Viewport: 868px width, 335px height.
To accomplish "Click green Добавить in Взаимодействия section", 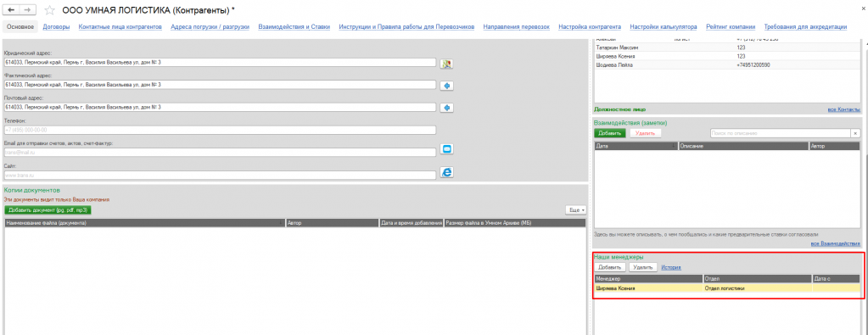I will [x=609, y=133].
